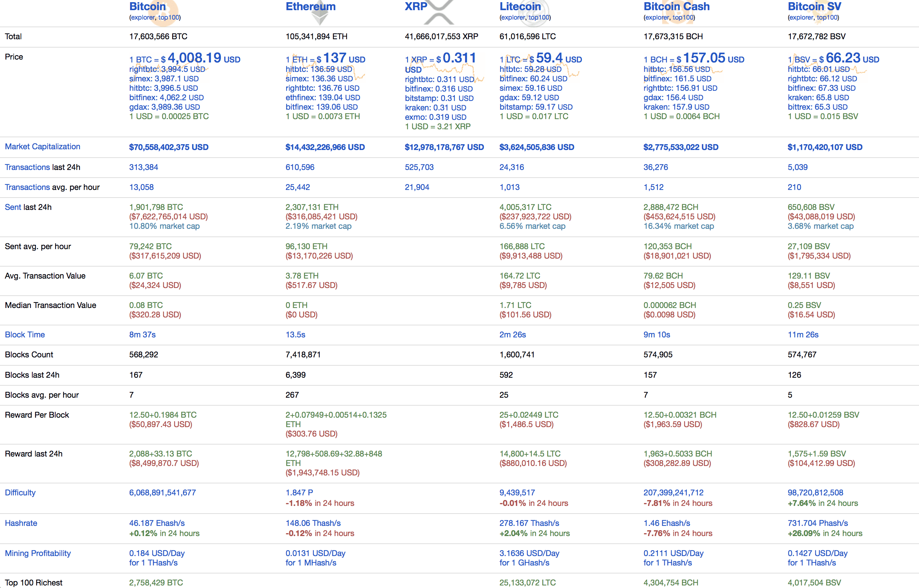This screenshot has width=919, height=588.
Task: Open the Block Time row label
Action: 25,334
